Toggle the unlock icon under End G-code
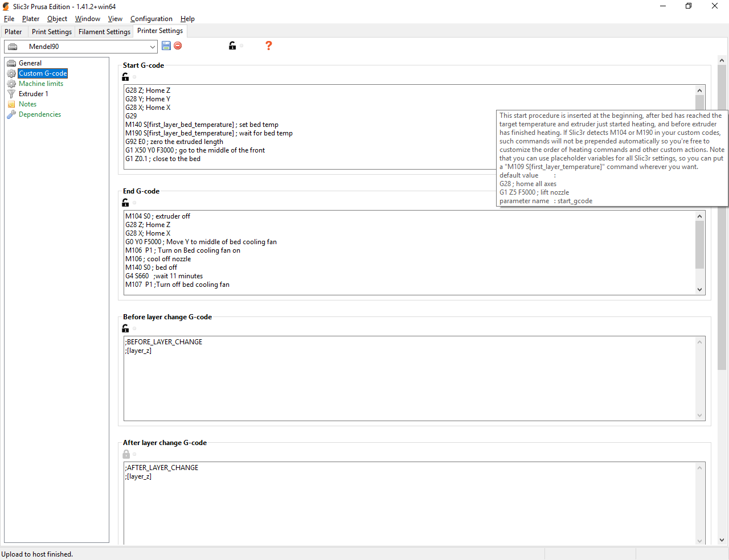Image resolution: width=729 pixels, height=560 pixels. click(126, 203)
